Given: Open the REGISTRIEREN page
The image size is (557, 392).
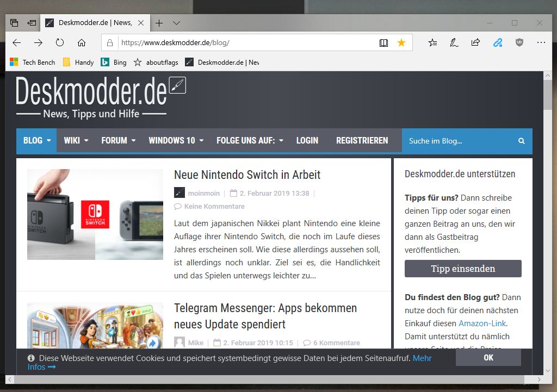Looking at the screenshot, I should (362, 141).
